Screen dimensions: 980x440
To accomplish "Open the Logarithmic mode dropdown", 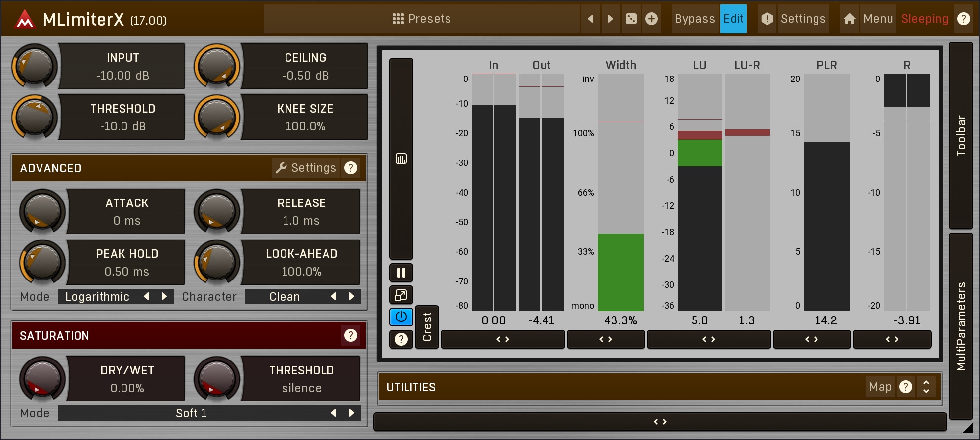I will 98,297.
